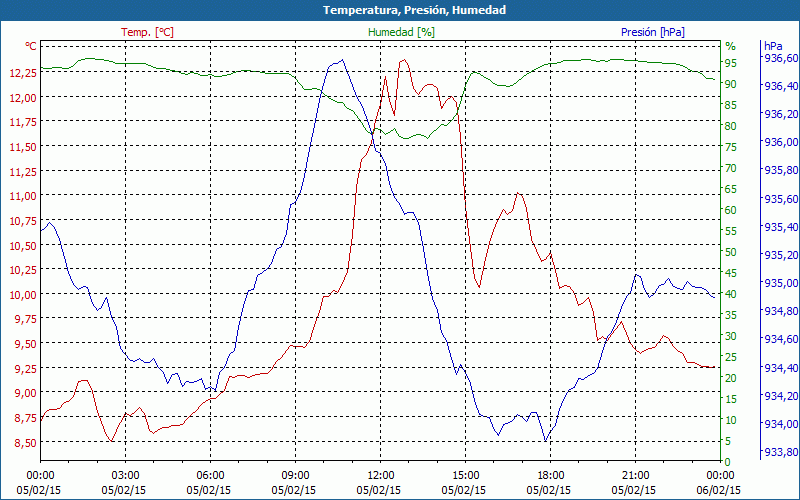Screen dimensions: 800x500
Task: Click the 50 humidity tick label
Action: point(731,252)
